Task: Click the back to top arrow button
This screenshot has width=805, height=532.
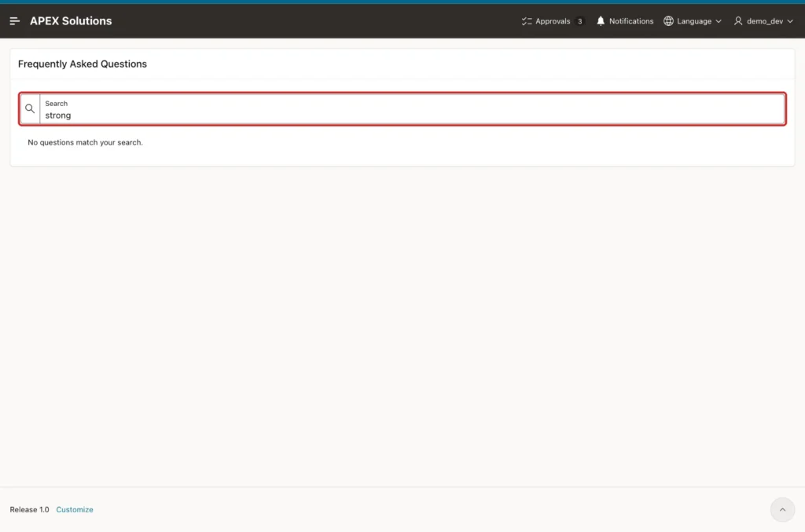Action: [782, 509]
